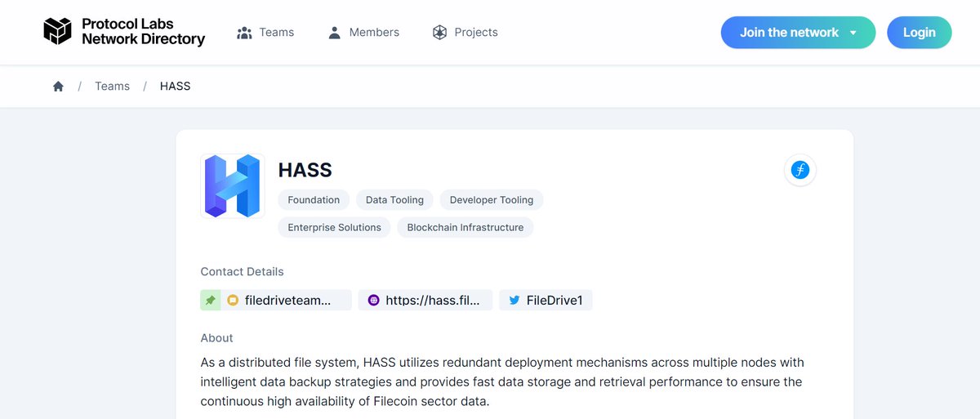Click the green pin icon in contacts
The height and width of the screenshot is (419, 980).
(x=211, y=300)
